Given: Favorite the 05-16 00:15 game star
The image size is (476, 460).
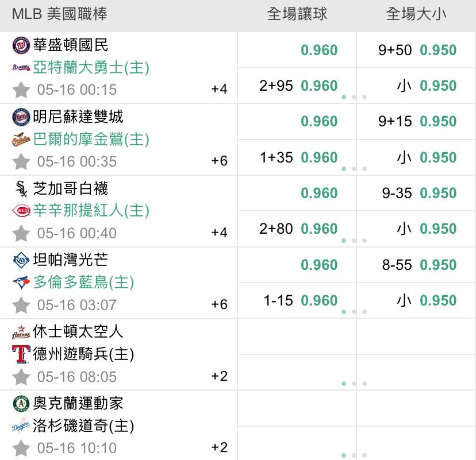Looking at the screenshot, I should click(21, 90).
